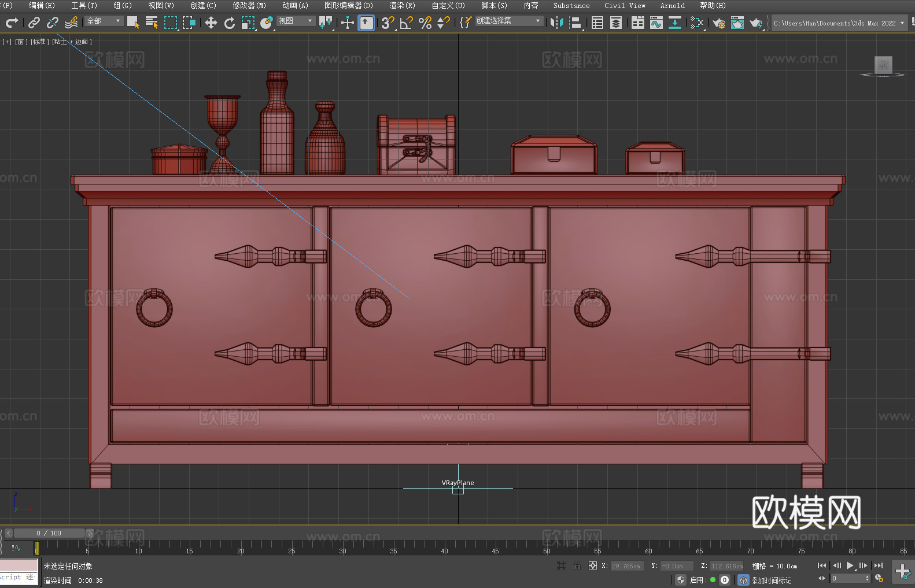Click the ViewCube front face

coord(883,65)
